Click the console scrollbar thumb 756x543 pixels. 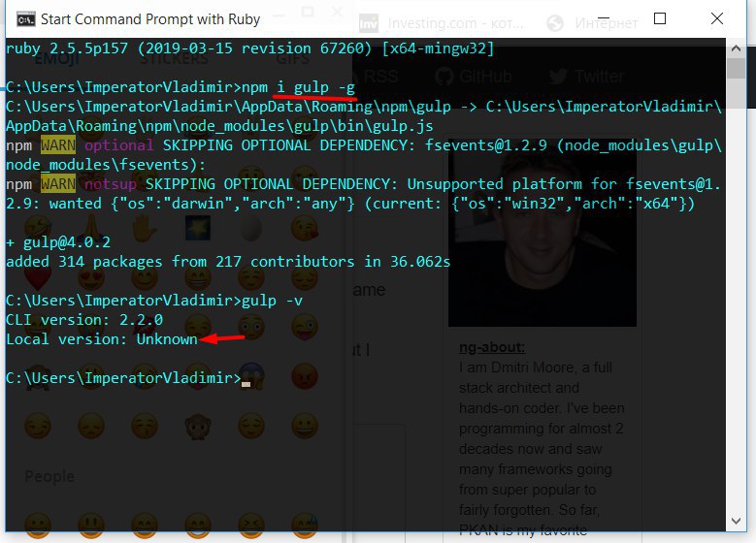[x=736, y=68]
